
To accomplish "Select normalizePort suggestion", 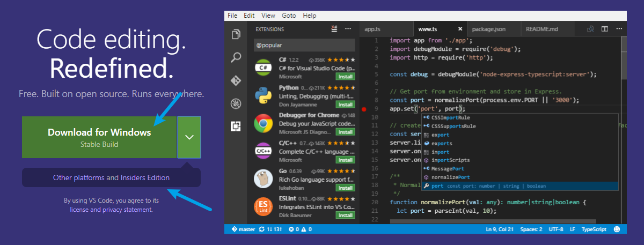I will pyautogui.click(x=519, y=177).
